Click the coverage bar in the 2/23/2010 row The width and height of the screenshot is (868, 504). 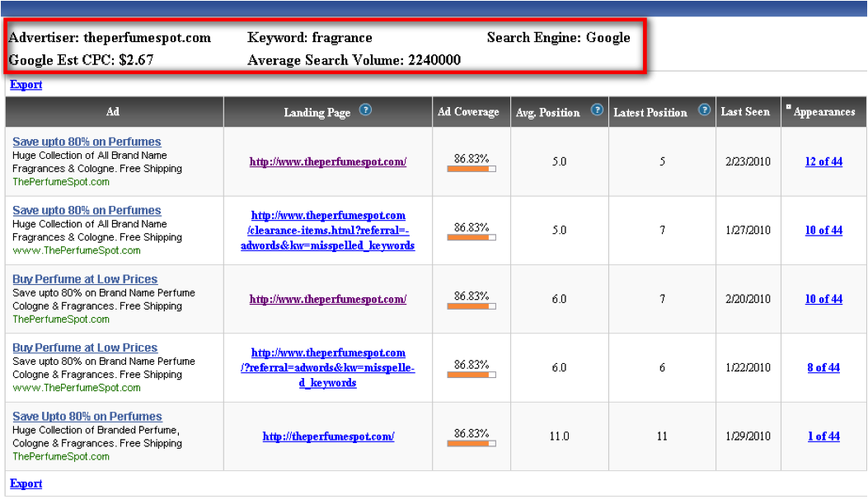click(472, 169)
